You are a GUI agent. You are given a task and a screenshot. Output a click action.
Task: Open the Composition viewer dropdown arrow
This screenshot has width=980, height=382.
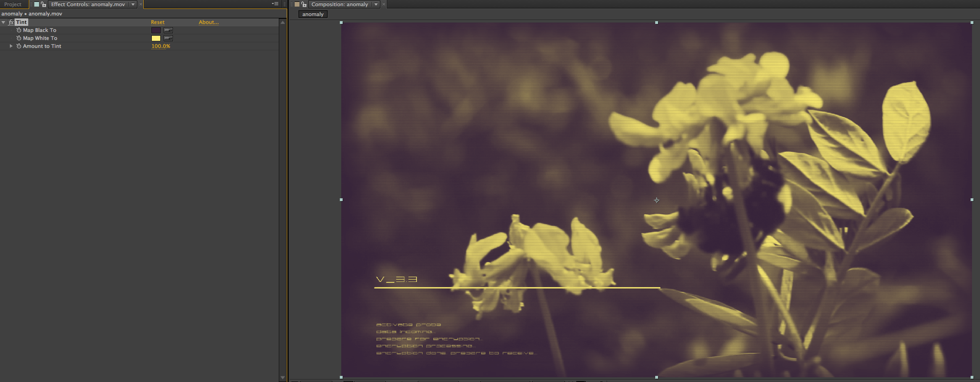click(376, 4)
